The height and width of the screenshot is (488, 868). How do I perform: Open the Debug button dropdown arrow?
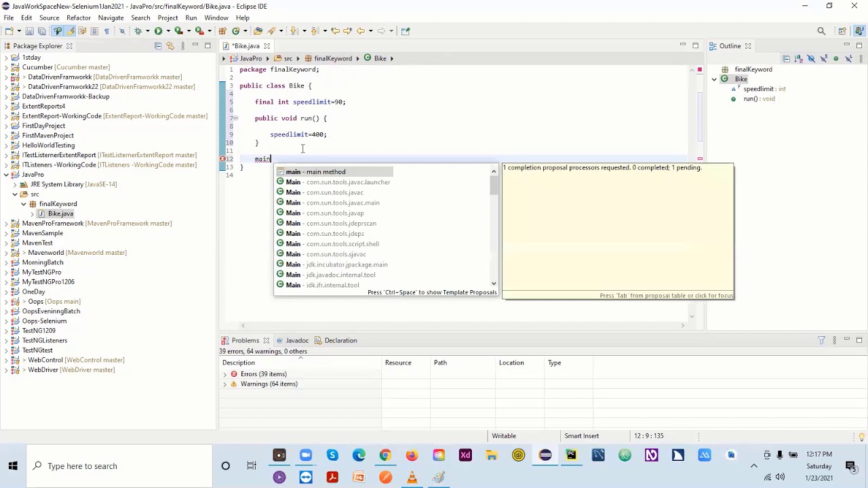(147, 30)
